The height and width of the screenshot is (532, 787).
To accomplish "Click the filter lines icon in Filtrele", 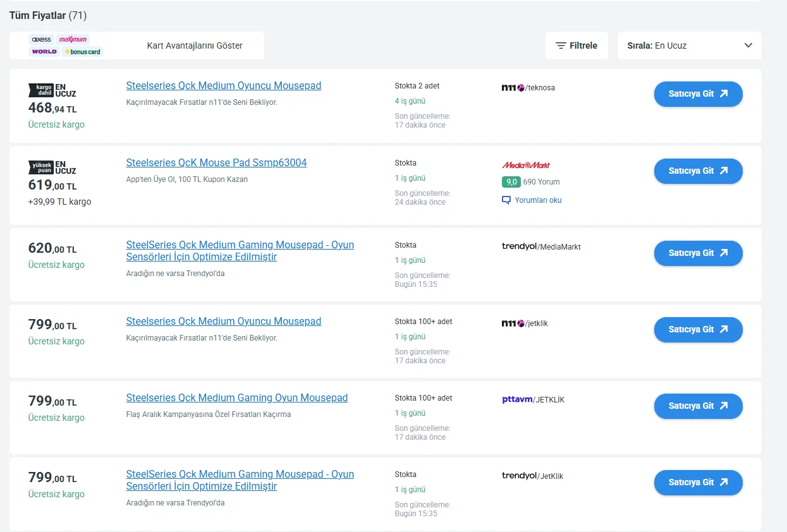I will tap(561, 45).
